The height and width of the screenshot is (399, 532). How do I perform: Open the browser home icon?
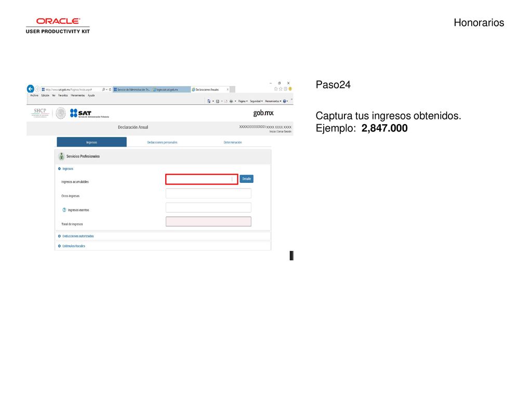click(276, 89)
